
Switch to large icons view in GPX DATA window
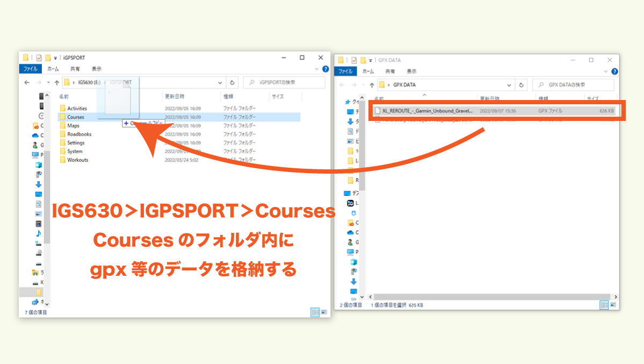tap(613, 305)
